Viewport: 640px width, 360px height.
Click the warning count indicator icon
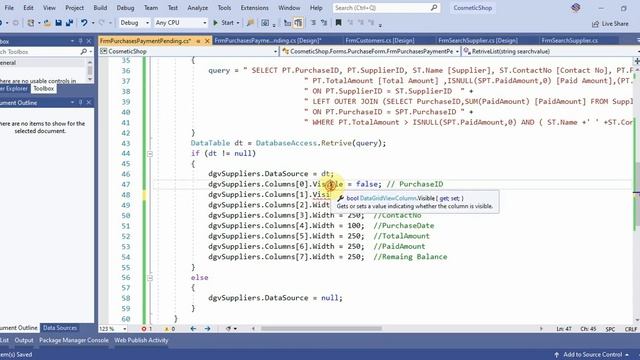167,329
